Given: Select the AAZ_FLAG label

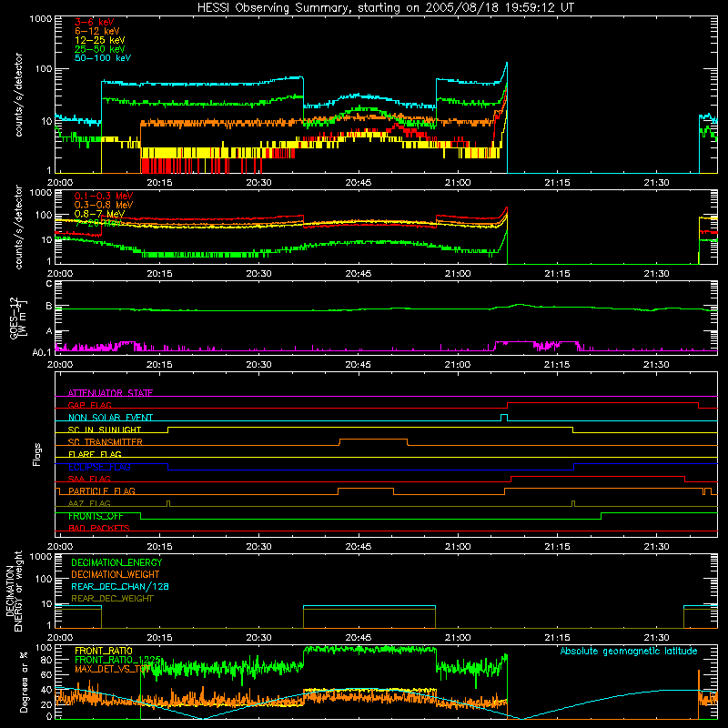Looking at the screenshot, I should tap(89, 503).
